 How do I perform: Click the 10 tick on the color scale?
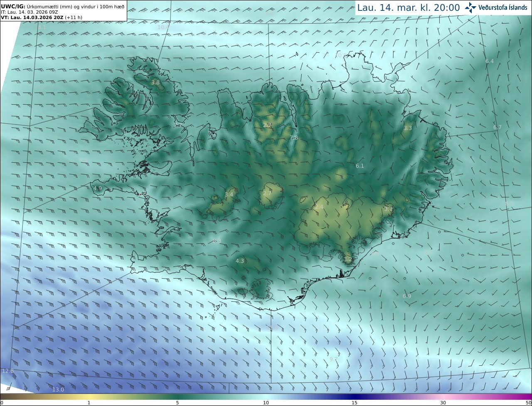(266, 403)
